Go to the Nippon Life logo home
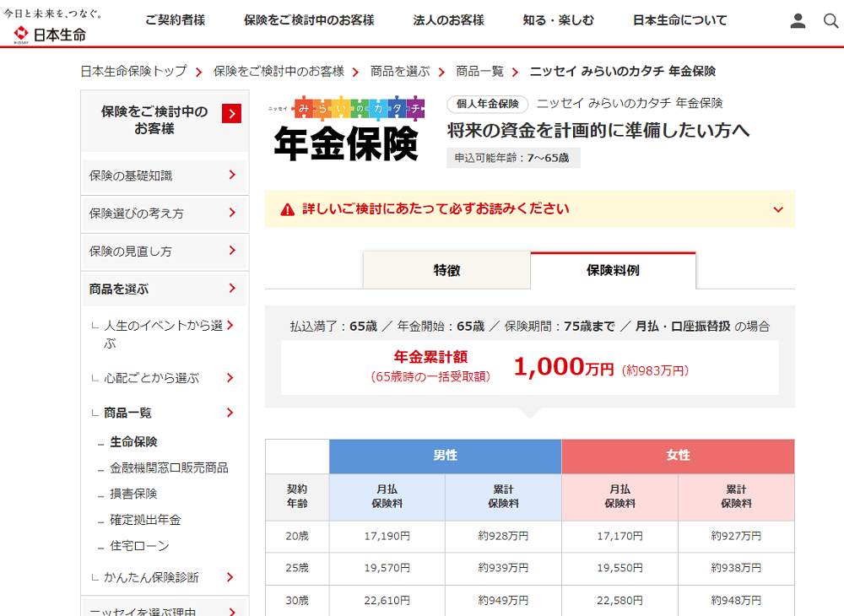Image resolution: width=844 pixels, height=616 pixels. [50, 35]
